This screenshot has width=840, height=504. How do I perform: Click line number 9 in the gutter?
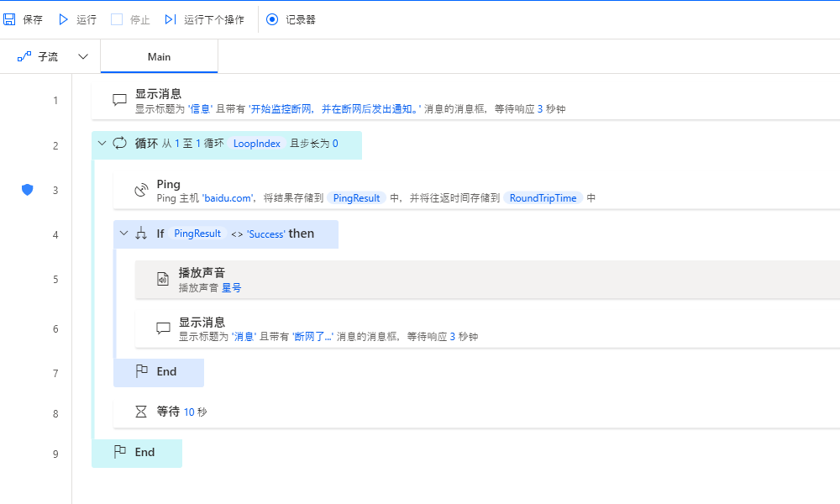click(x=55, y=454)
